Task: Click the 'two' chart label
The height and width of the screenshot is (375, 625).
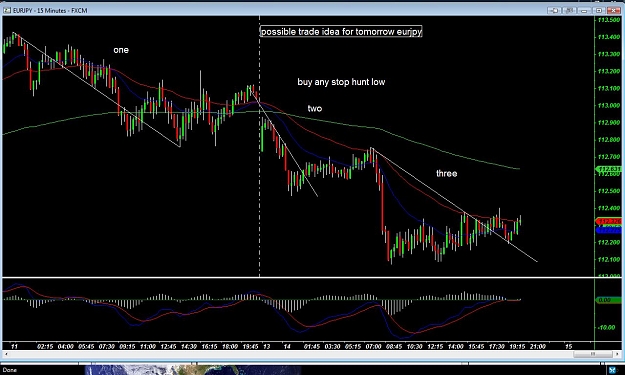Action: pyautogui.click(x=314, y=108)
